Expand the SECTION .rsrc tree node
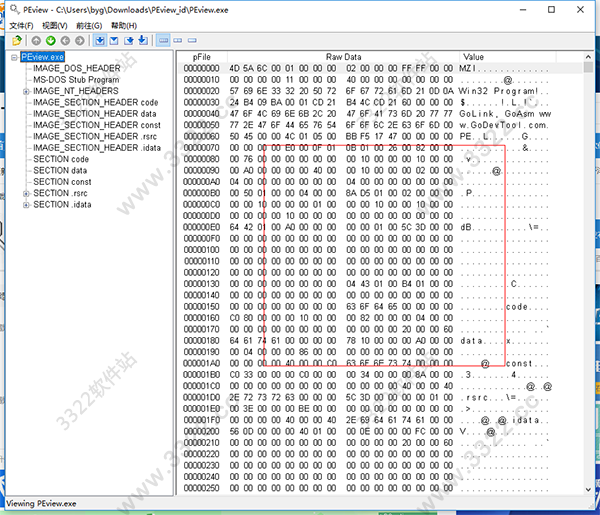Image resolution: width=600 pixels, height=515 pixels. pyautogui.click(x=25, y=193)
